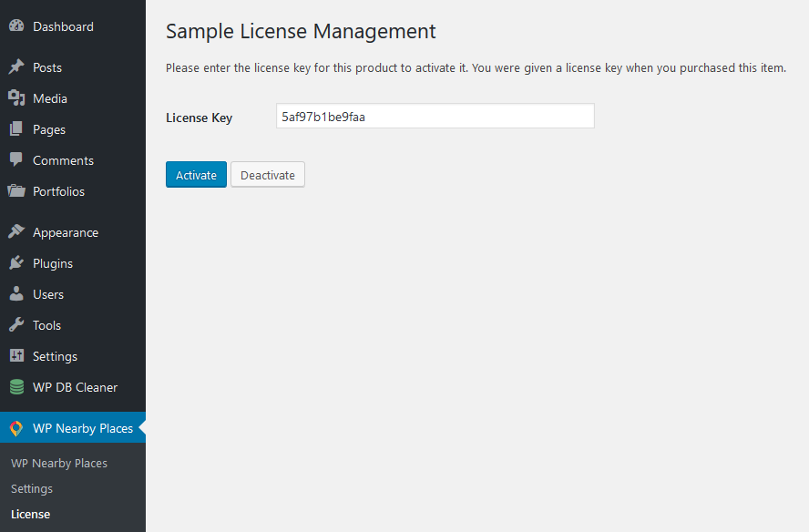This screenshot has width=809, height=532.
Task: Open the License submenu item
Action: 30,515
